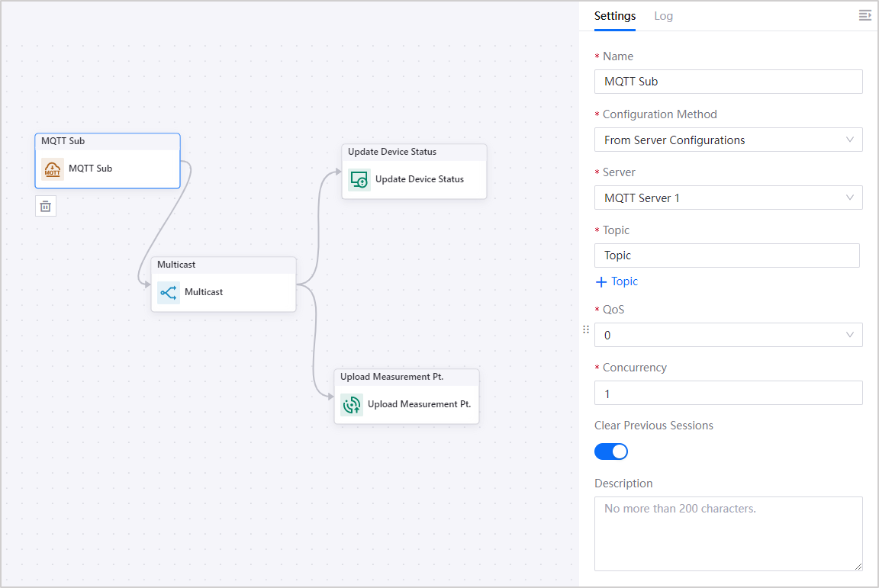The height and width of the screenshot is (588, 879).
Task: Click the Name input field
Action: (728, 82)
